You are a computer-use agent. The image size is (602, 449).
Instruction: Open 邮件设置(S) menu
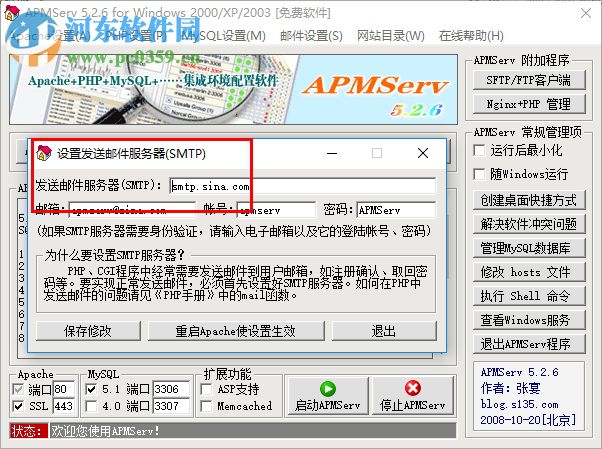click(311, 36)
